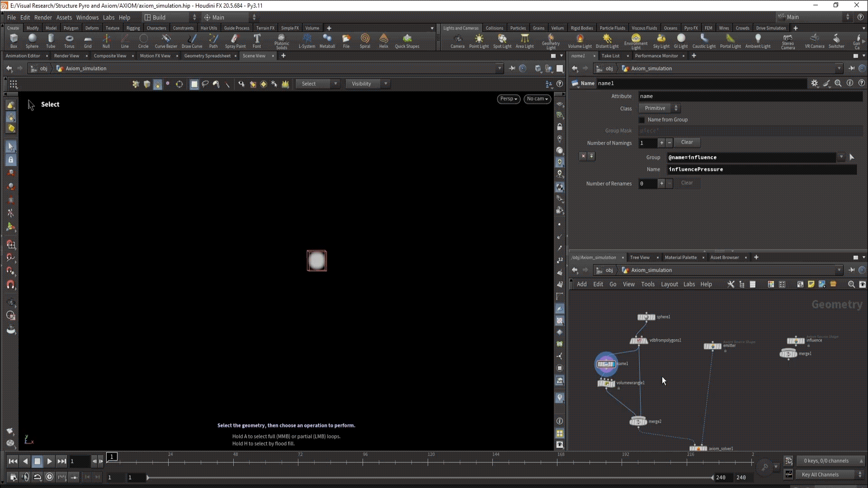The height and width of the screenshot is (488, 868).
Task: Open the Render menu
Action: (x=43, y=17)
